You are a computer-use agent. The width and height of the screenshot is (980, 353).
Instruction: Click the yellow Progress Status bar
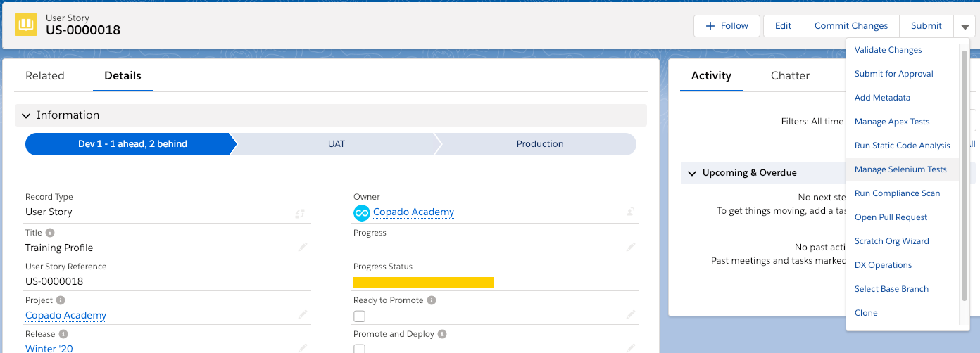point(424,282)
